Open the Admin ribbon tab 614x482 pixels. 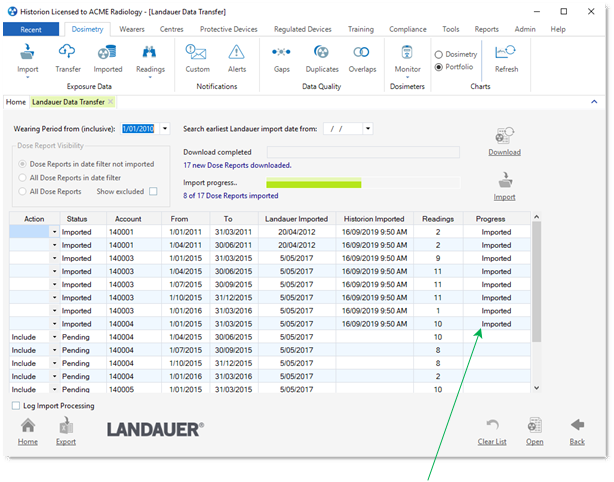pos(525,29)
